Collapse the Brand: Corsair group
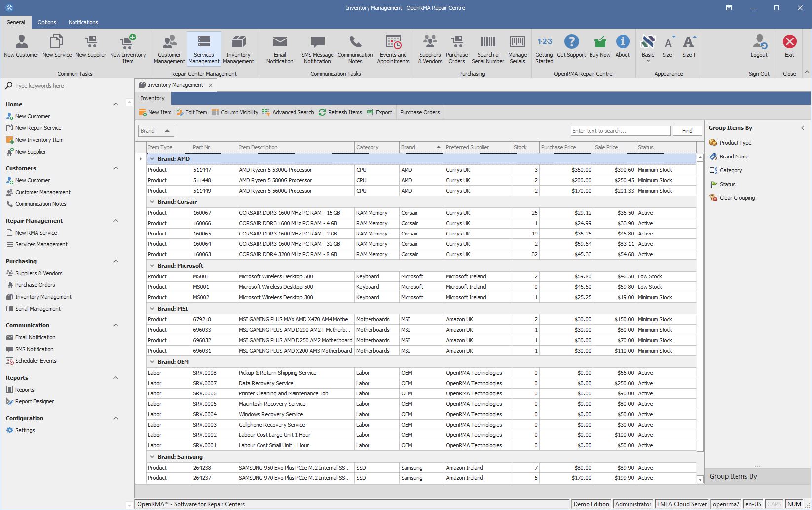Viewport: 812px width, 510px height. click(152, 202)
